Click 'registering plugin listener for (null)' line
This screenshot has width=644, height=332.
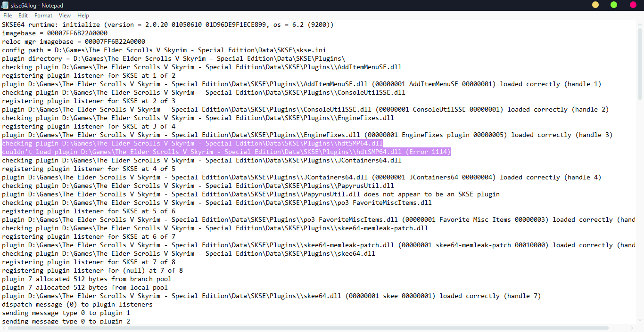click(x=92, y=270)
